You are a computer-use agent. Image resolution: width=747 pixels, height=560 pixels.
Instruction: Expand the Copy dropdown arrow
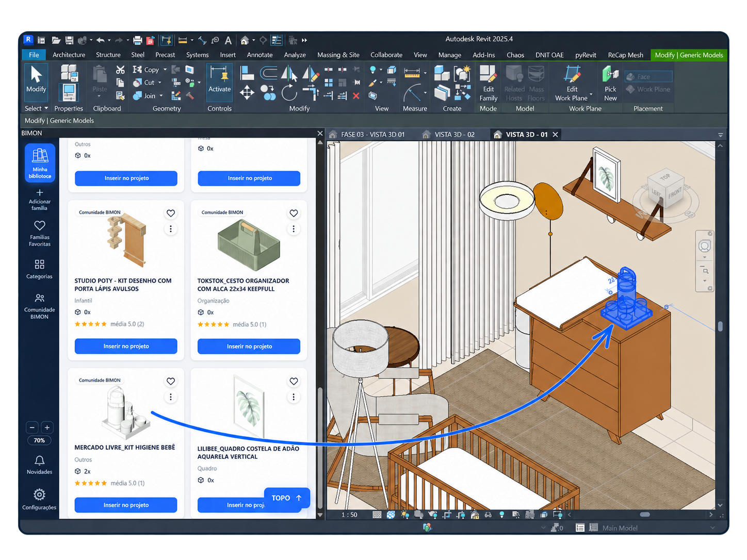(x=165, y=70)
